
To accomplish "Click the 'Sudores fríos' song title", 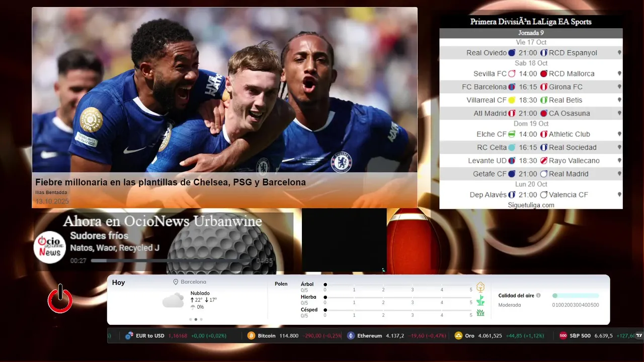I will coord(99,236).
